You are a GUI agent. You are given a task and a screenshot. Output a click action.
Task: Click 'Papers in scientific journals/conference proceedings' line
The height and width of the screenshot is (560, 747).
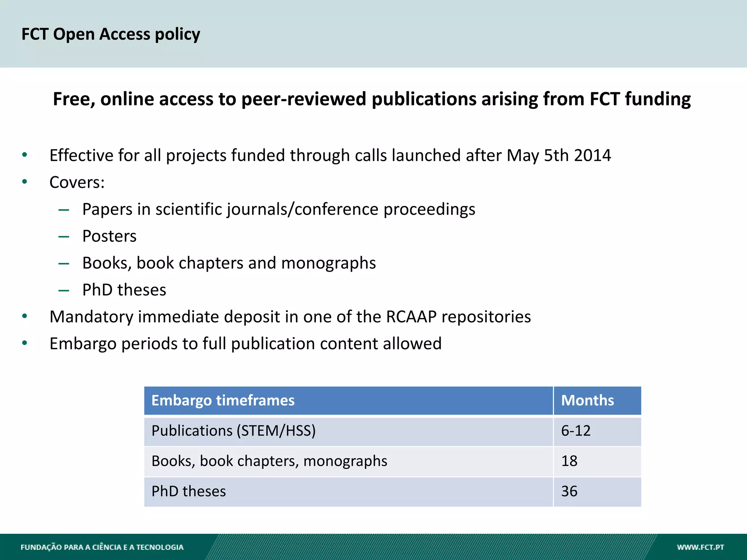279,210
